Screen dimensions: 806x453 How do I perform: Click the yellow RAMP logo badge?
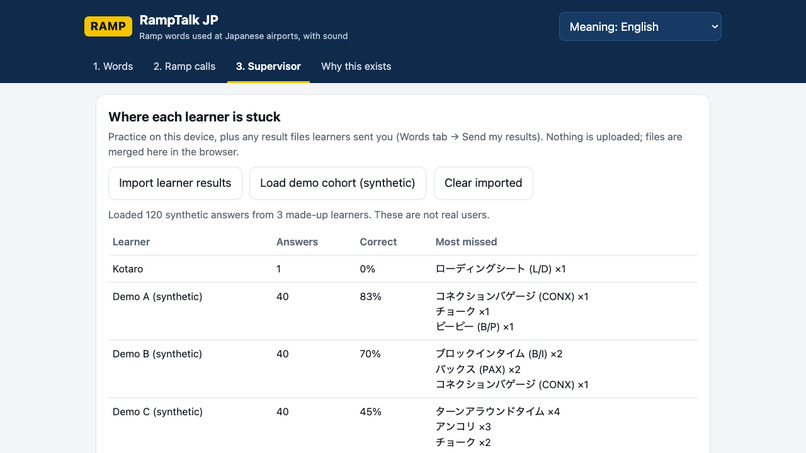coord(108,26)
